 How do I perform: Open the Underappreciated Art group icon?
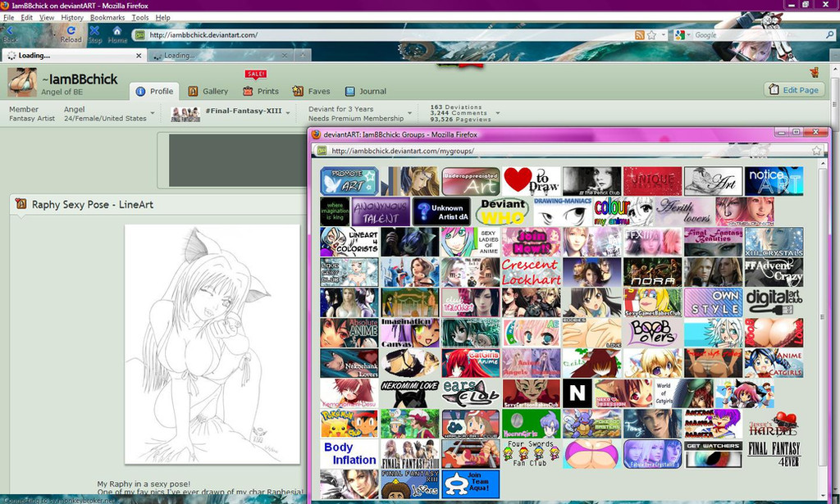coord(471,181)
